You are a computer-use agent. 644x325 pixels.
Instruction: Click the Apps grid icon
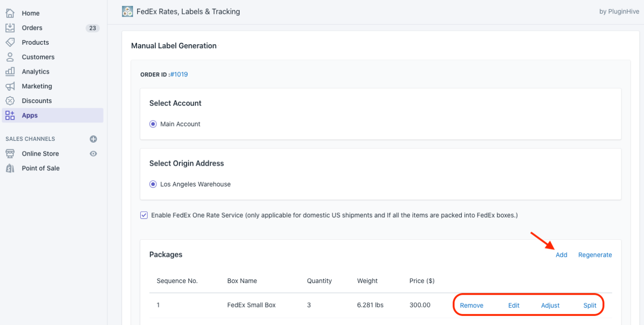10,115
